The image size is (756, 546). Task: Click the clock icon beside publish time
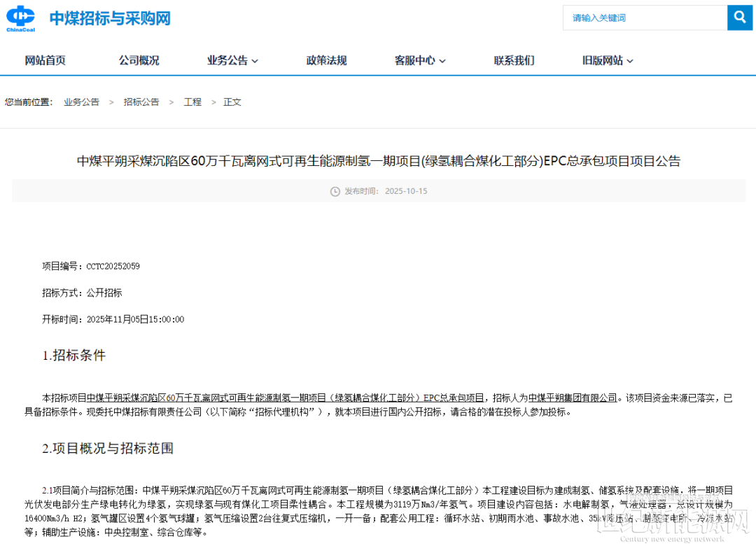335,191
